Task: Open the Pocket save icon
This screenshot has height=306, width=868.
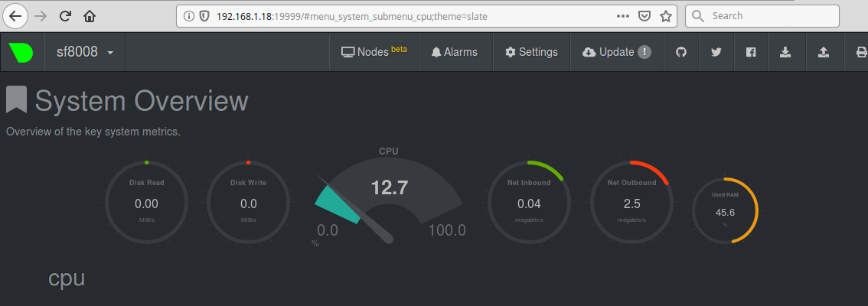Action: coord(645,15)
